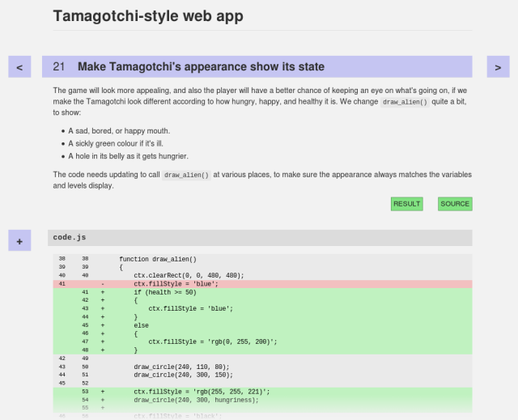Click the bullet 'A sad, bored, or happy mouth.'
The image size is (518, 420).
coord(119,131)
